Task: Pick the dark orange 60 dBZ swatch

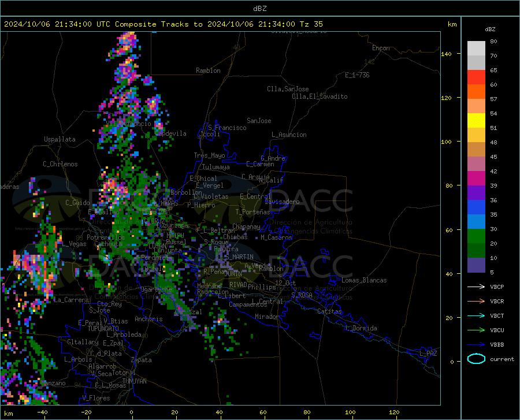Action: (476, 92)
